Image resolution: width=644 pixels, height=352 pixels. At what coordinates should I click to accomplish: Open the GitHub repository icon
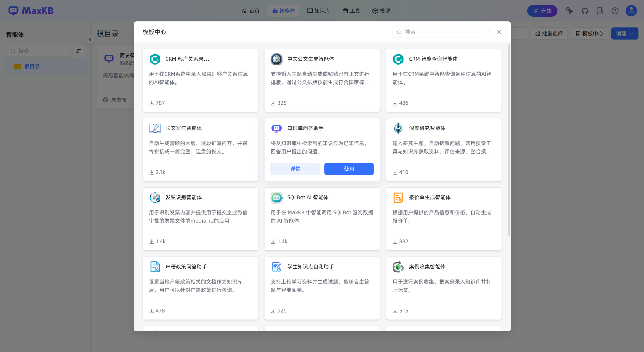pyautogui.click(x=585, y=11)
